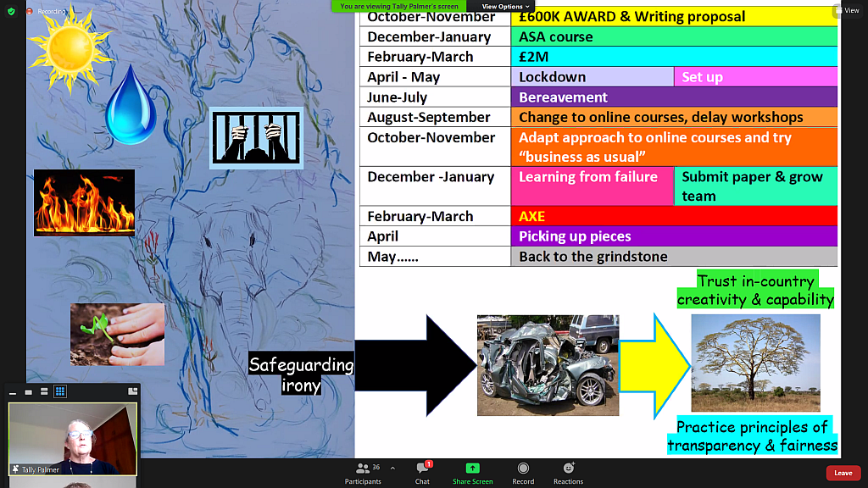Expand the Participants options caret
The width and height of the screenshot is (868, 488).
click(x=392, y=468)
